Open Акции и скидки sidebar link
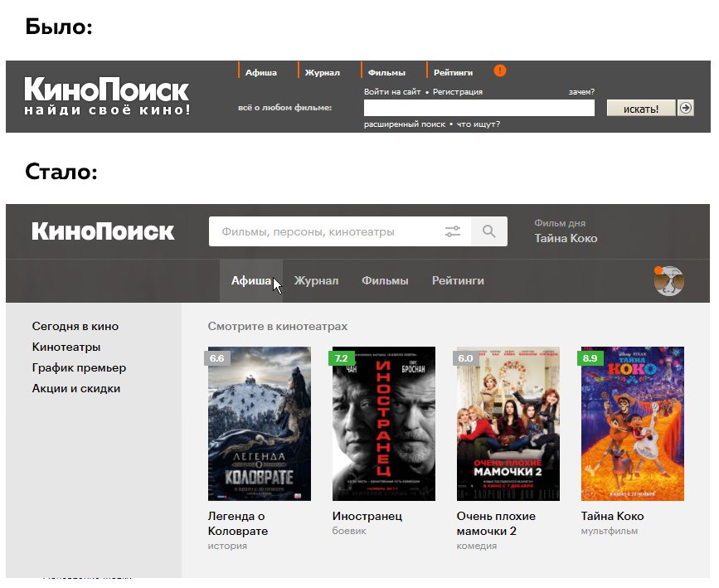Viewport: 719px width, 588px height. pyautogui.click(x=76, y=388)
